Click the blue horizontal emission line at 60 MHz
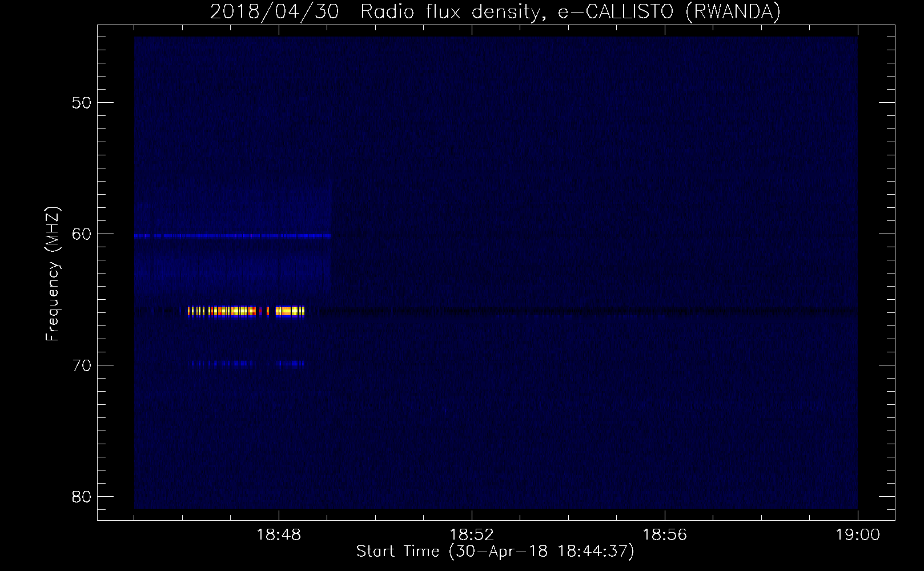The width and height of the screenshot is (924, 571). click(x=233, y=235)
